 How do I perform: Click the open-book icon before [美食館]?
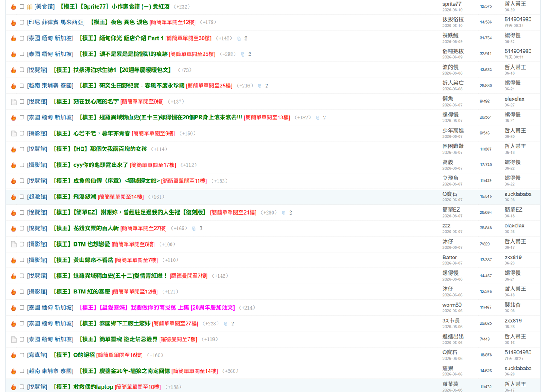pyautogui.click(x=30, y=7)
